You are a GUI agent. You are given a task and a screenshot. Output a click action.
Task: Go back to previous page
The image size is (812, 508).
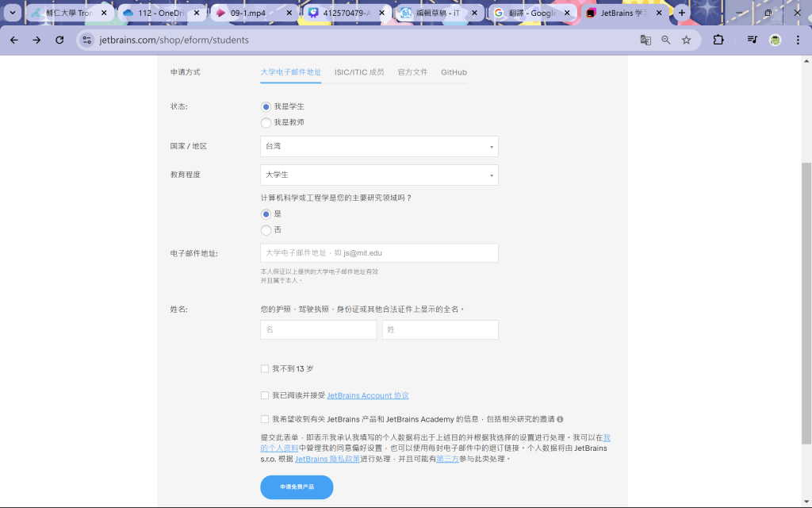coord(14,40)
